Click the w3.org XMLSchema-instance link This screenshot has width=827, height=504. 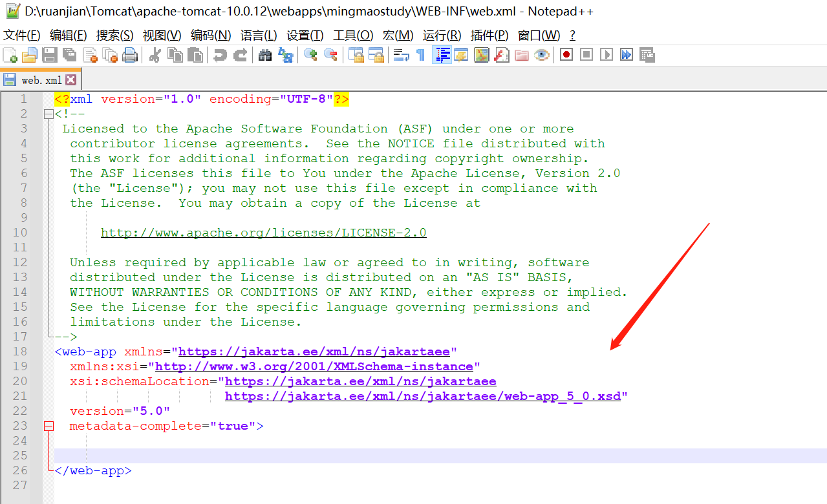coord(314,366)
